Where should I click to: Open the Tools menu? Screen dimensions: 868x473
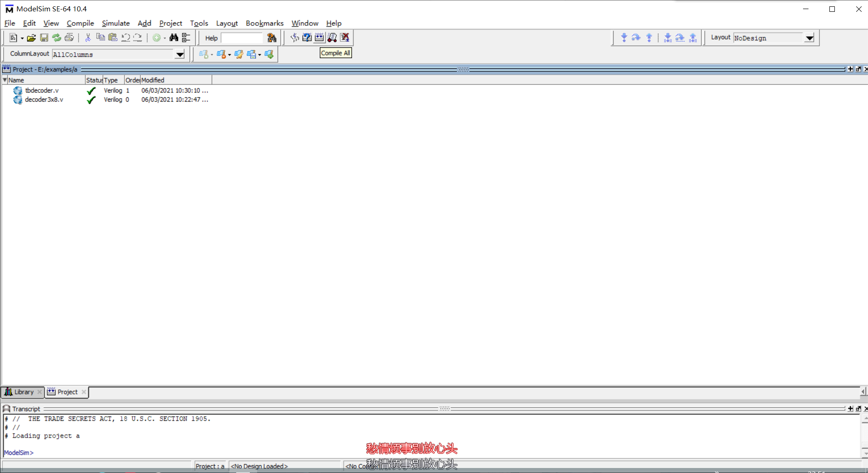(x=199, y=23)
